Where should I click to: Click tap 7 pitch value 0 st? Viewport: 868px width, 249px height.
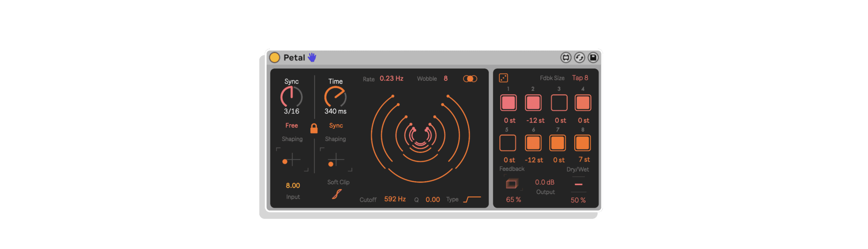coord(559,160)
